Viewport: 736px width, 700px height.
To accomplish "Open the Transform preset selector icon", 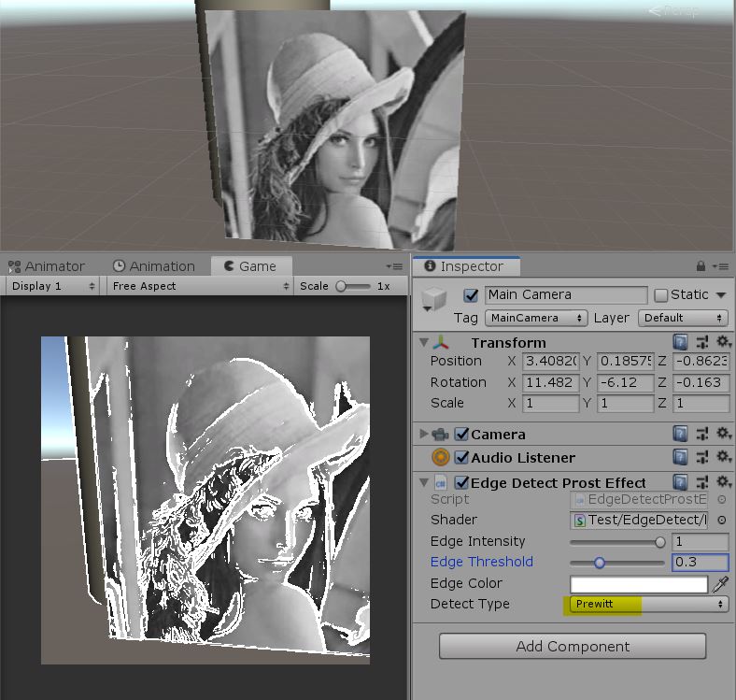I will click(x=702, y=342).
